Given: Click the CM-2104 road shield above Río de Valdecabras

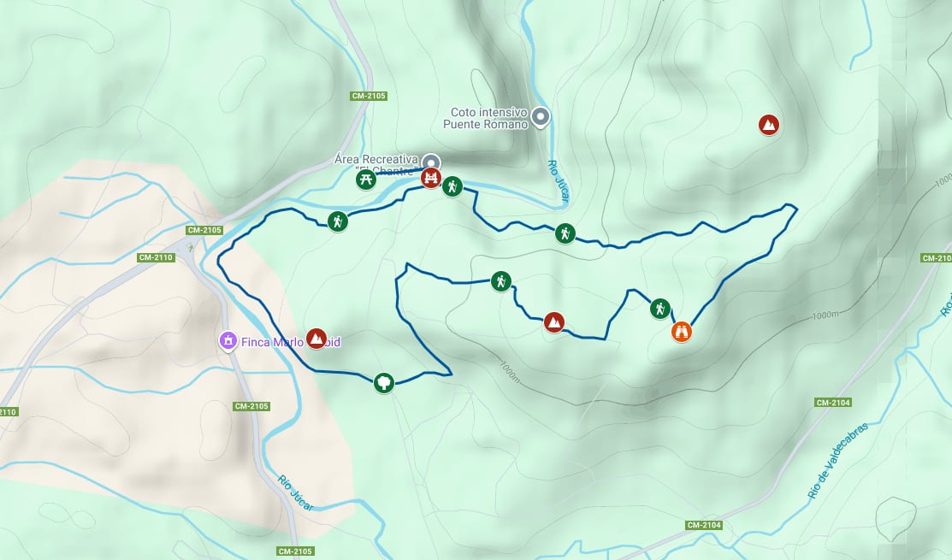Looking at the screenshot, I should tap(833, 402).
